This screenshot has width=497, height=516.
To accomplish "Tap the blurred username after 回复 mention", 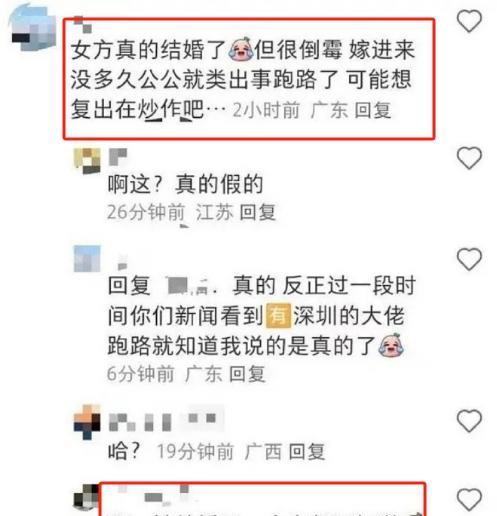I will (191, 286).
